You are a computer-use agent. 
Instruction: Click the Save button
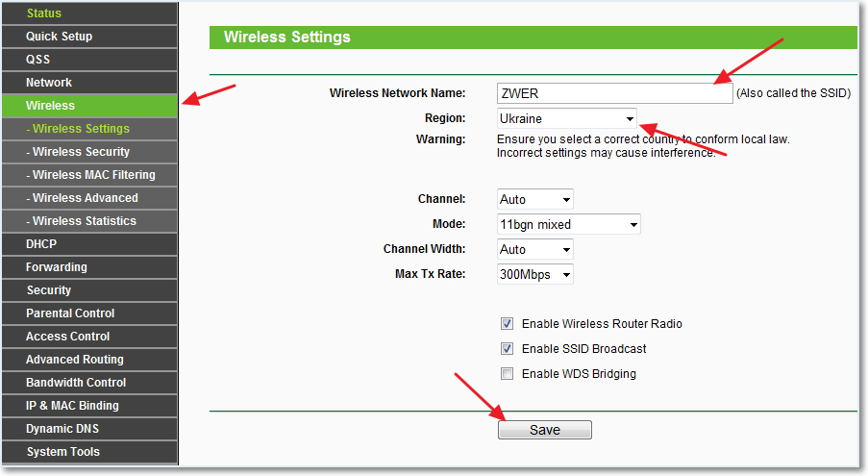point(545,430)
